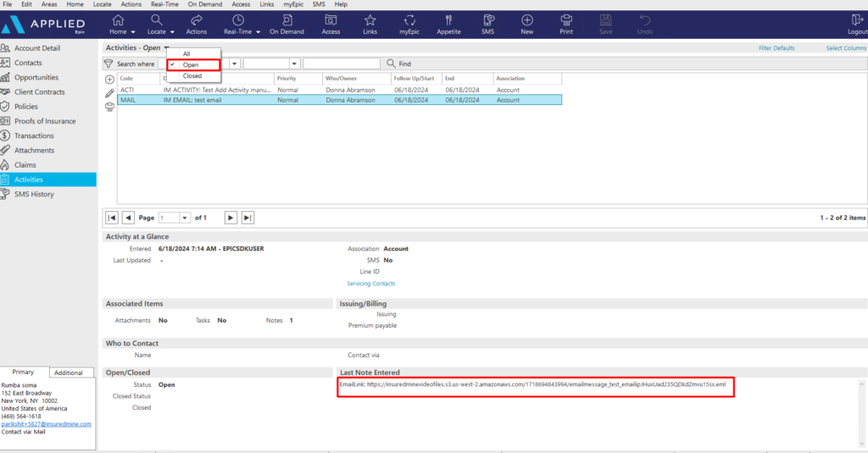
Task: Click the Locate magnifier toolbar icon
Action: (x=157, y=20)
